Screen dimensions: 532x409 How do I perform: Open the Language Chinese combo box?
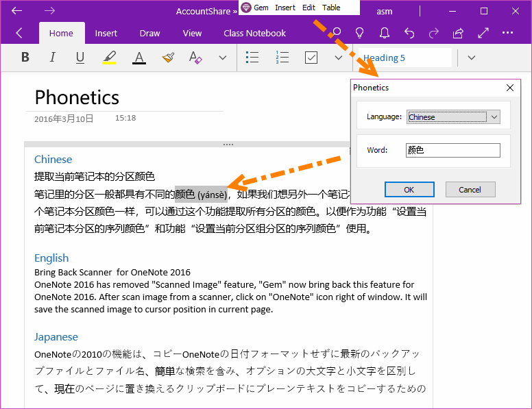(x=453, y=117)
